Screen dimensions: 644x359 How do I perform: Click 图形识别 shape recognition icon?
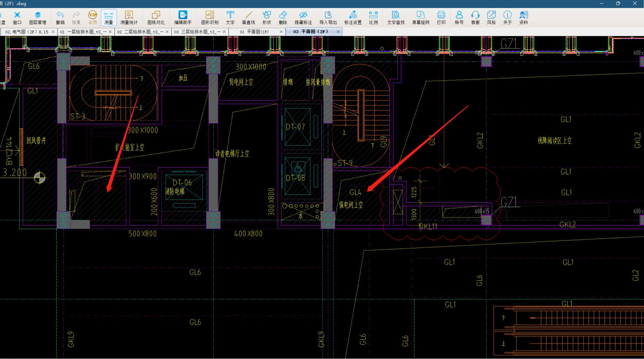click(210, 18)
